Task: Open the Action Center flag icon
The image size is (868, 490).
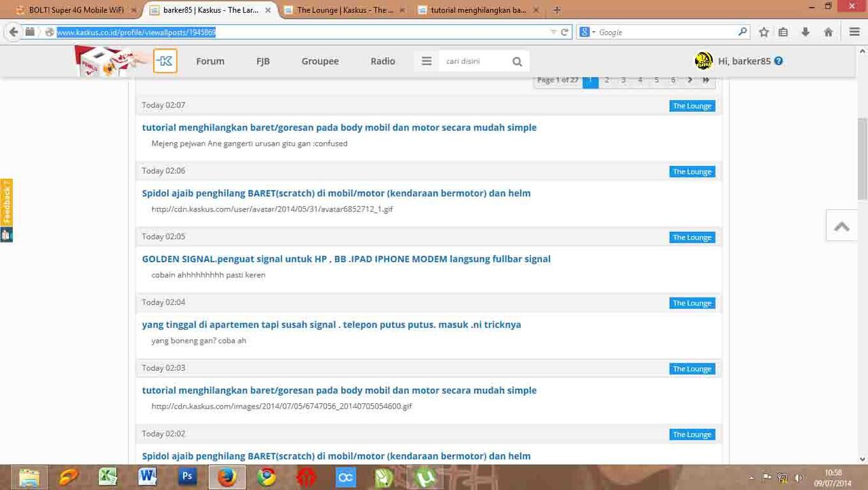Action: 767,478
